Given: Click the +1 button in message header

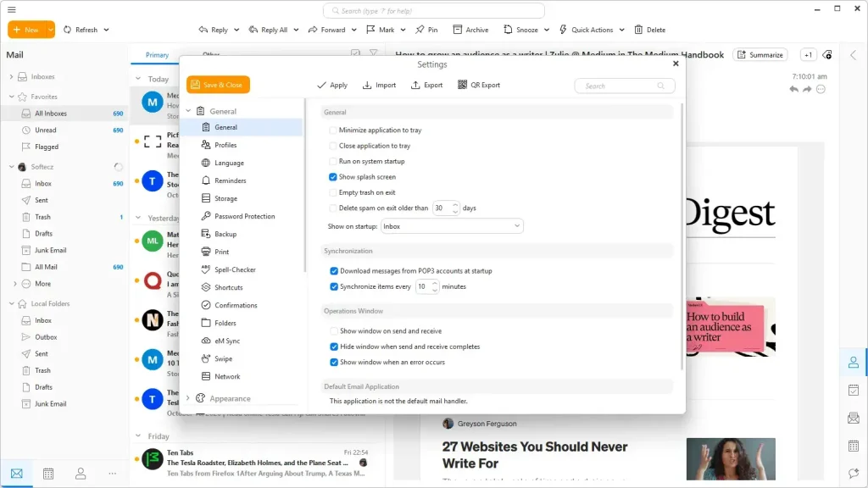Looking at the screenshot, I should click(x=808, y=55).
